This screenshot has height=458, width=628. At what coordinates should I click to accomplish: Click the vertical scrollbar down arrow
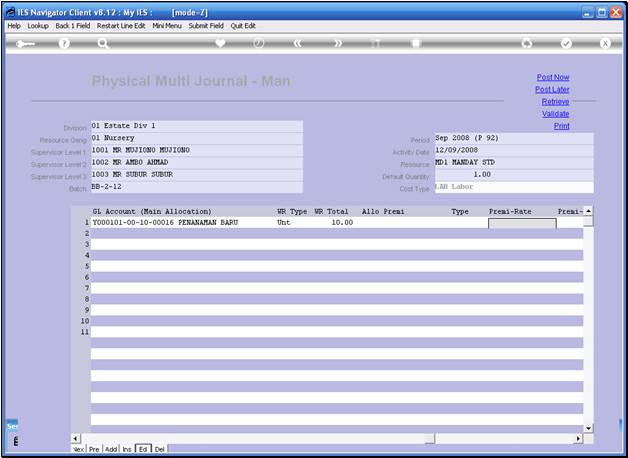(x=588, y=428)
